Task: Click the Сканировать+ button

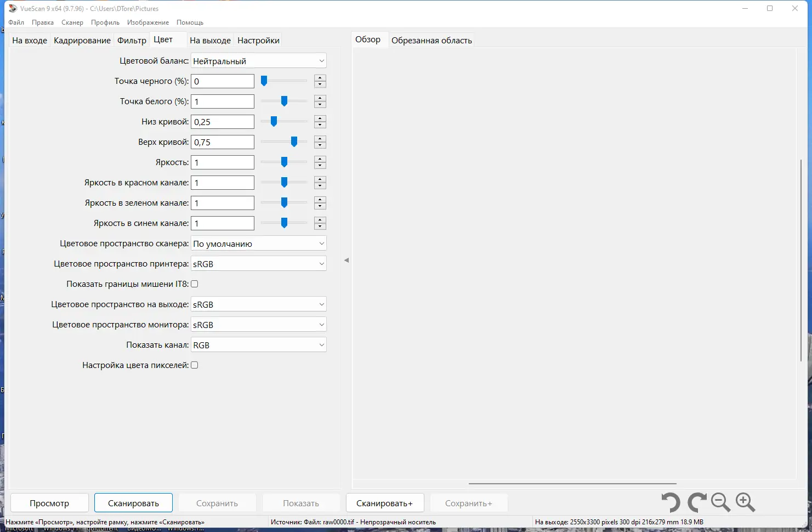Action: pyautogui.click(x=384, y=503)
